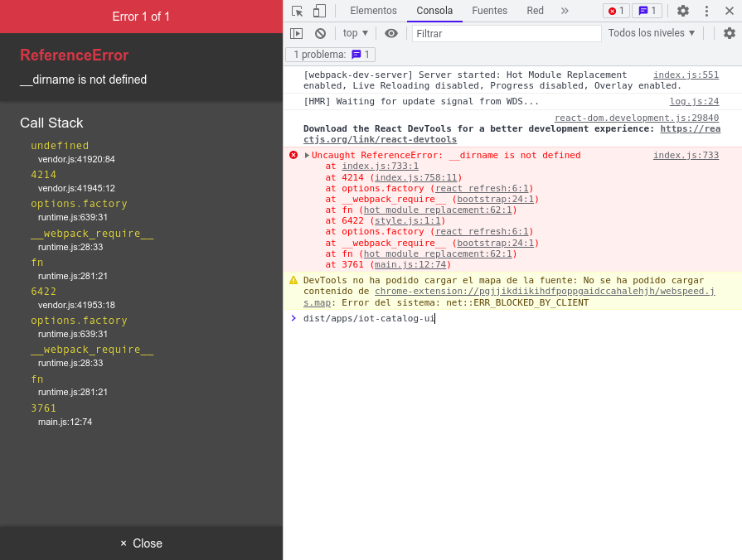Click inside the Filtrar input field
Screen dimensions: 742x560
tap(506, 33)
